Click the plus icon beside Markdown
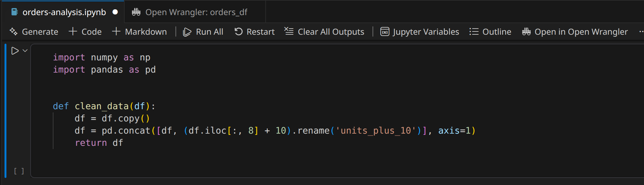644x185 pixels. tap(116, 31)
